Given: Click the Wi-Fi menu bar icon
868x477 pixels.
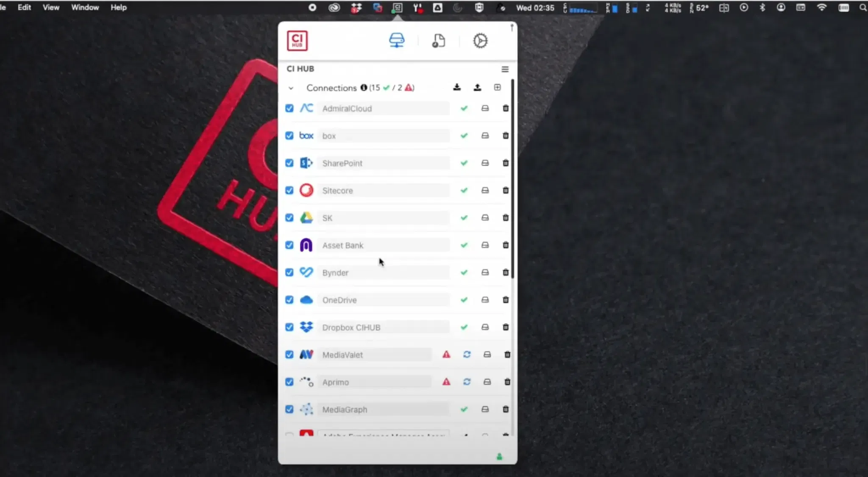Looking at the screenshot, I should coord(822,8).
